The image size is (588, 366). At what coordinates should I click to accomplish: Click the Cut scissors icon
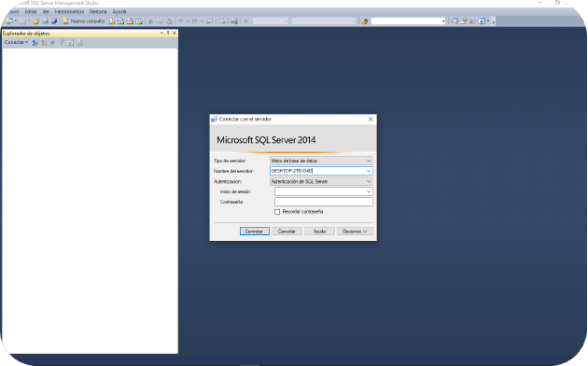(x=150, y=21)
